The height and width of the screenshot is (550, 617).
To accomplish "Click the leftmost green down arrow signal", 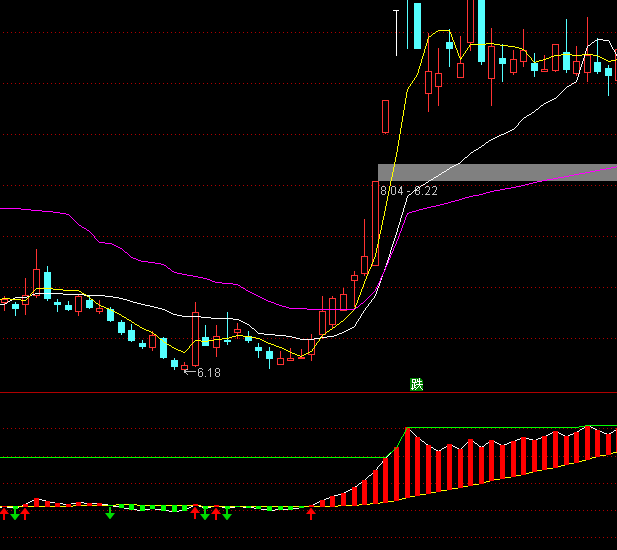I will click(x=15, y=514).
